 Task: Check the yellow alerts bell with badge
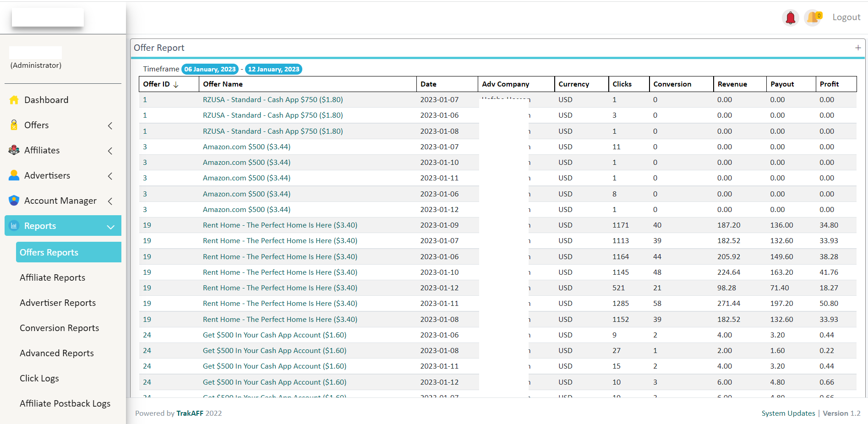pyautogui.click(x=813, y=17)
